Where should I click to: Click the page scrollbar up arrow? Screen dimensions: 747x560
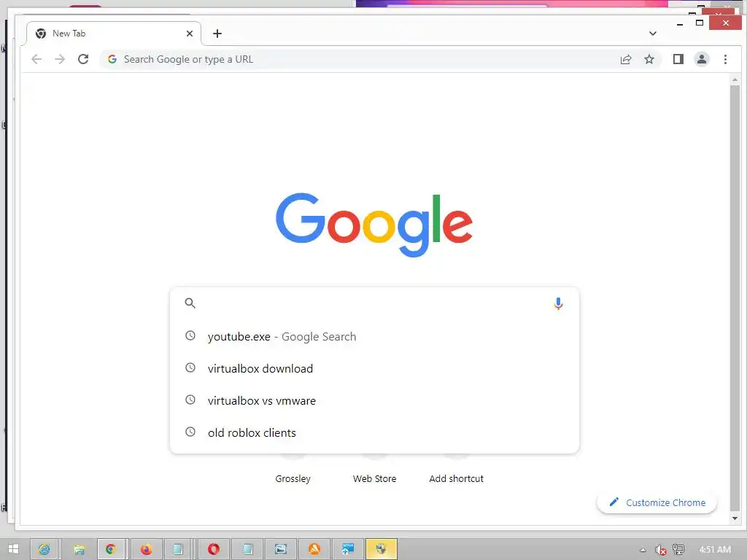pyautogui.click(x=735, y=79)
